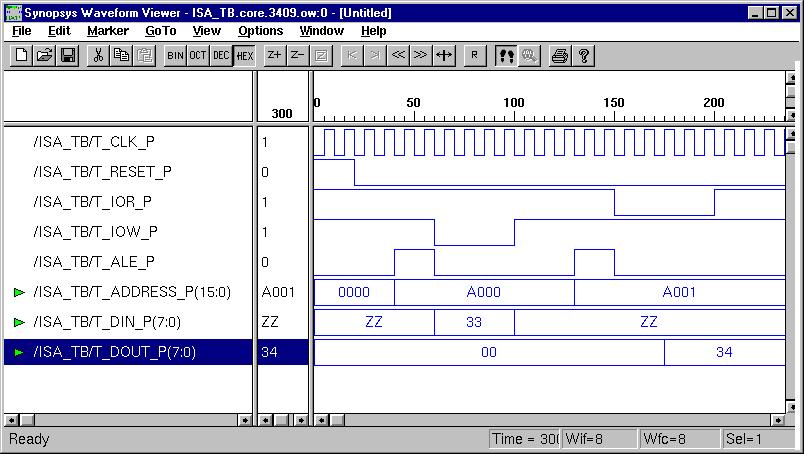The image size is (804, 454).
Task: Click the Z- zoom out button
Action: pyautogui.click(x=296, y=55)
